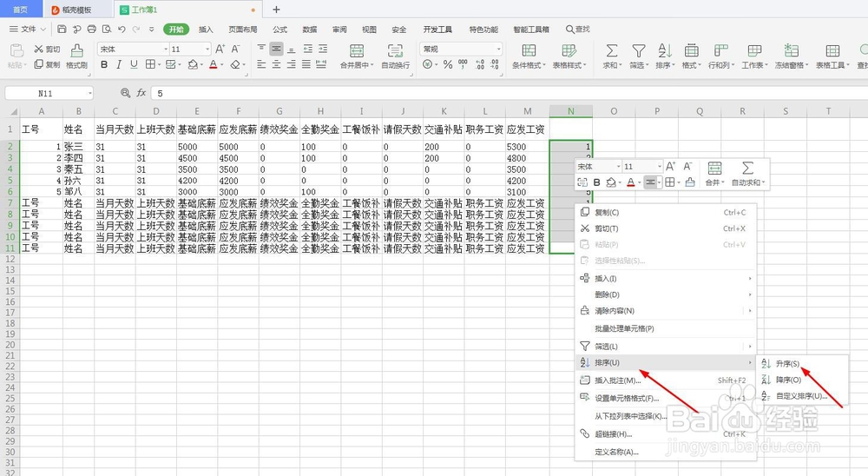Click the Format (格式) icon in ribbon
868x476 pixels.
click(692, 51)
